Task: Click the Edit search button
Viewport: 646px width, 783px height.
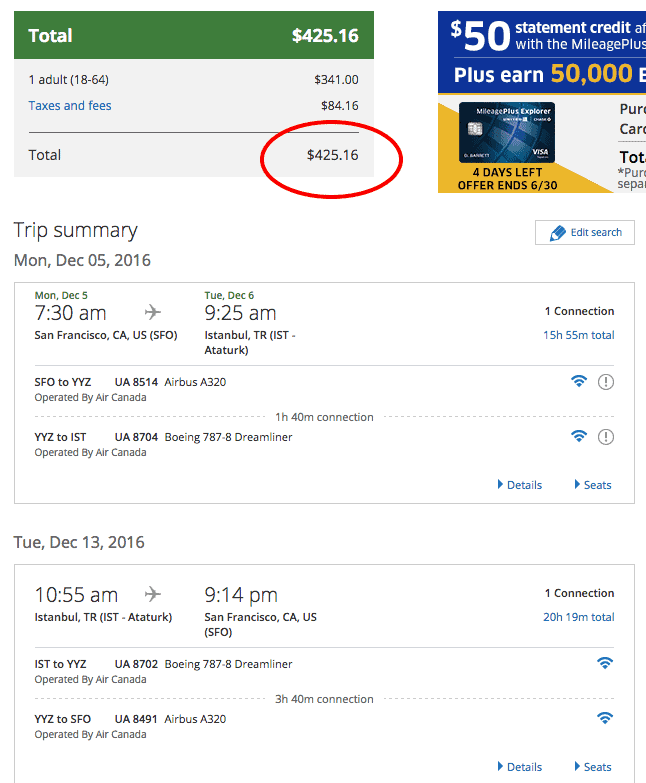Action: coord(585,233)
